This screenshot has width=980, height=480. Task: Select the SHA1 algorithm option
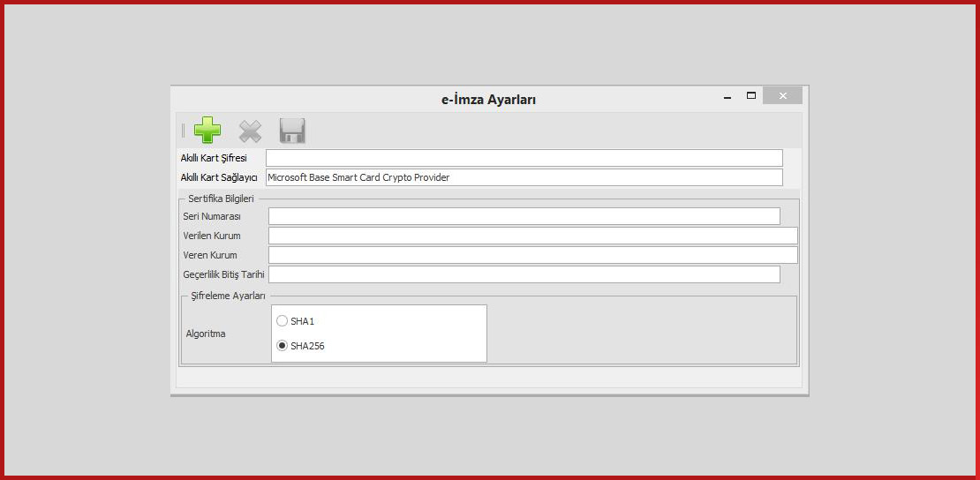[x=283, y=321]
